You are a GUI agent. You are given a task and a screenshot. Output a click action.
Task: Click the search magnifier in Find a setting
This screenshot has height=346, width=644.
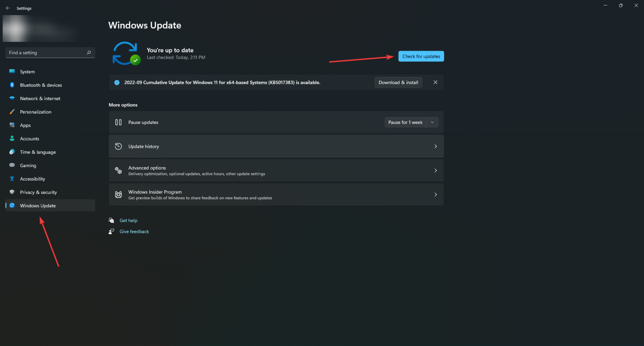tap(89, 53)
